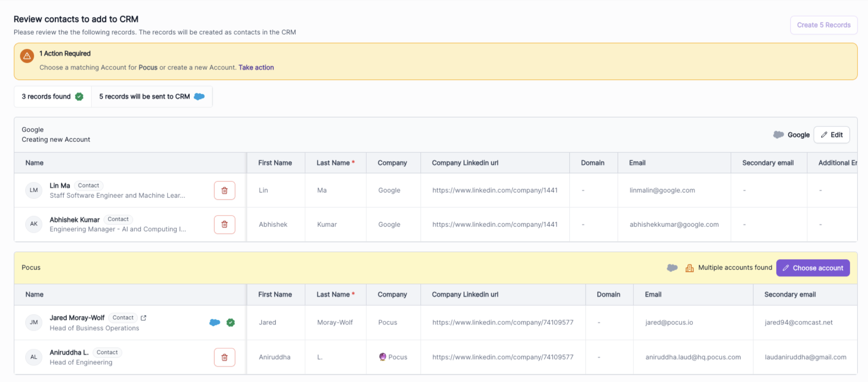Delete the Aniruddha L. contact row

[x=224, y=357]
